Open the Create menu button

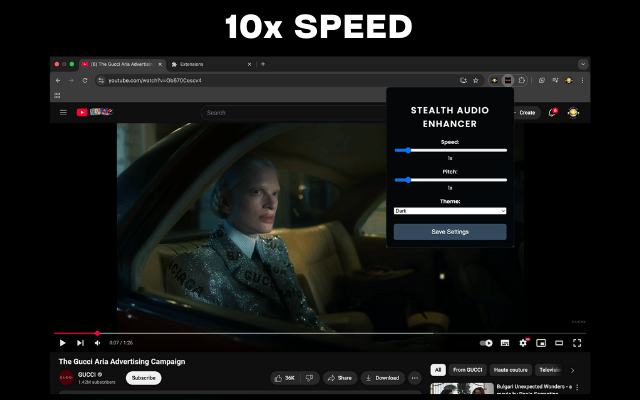(524, 113)
